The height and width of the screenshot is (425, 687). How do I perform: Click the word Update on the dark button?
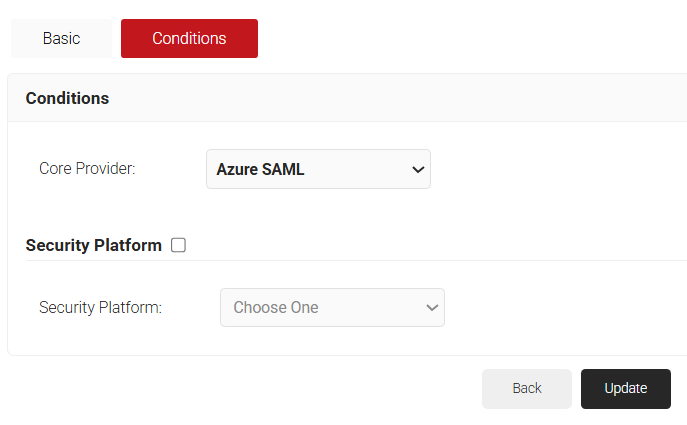coord(625,389)
